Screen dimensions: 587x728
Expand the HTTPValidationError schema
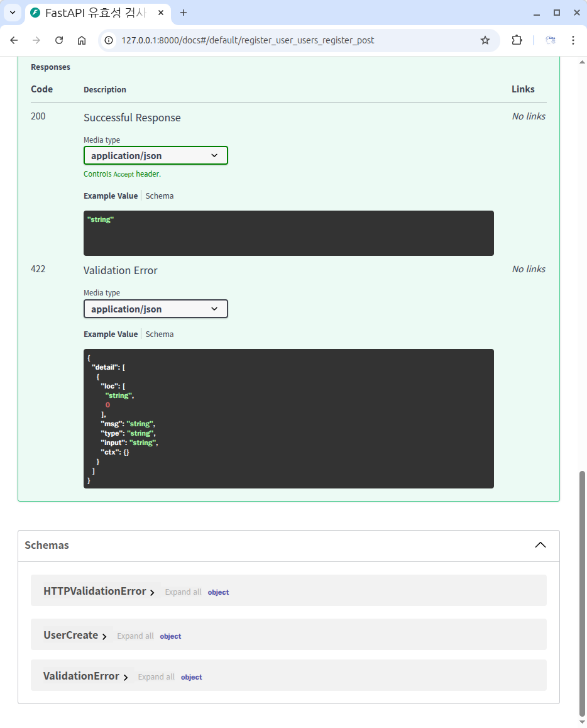point(99,591)
